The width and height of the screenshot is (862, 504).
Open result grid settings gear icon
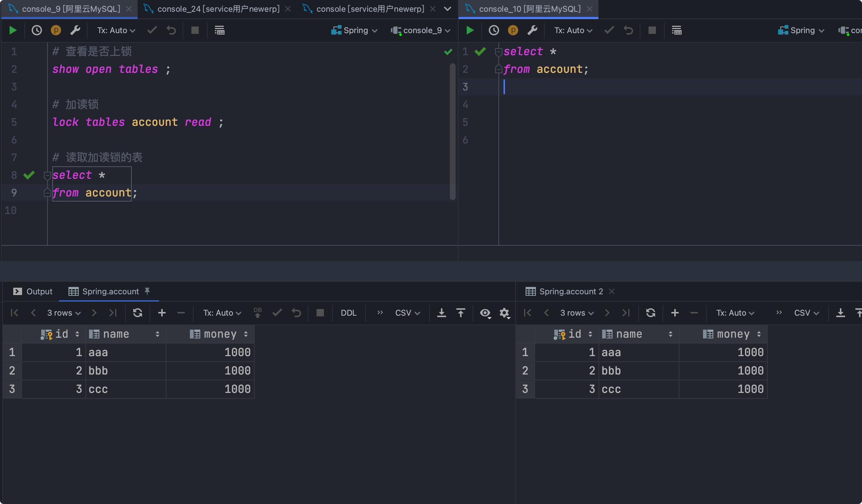(x=504, y=313)
